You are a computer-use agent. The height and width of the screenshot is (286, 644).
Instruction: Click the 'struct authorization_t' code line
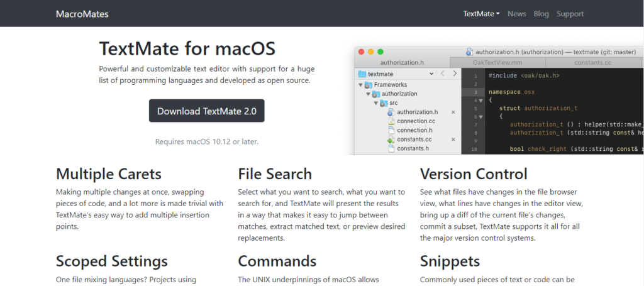[x=538, y=108]
